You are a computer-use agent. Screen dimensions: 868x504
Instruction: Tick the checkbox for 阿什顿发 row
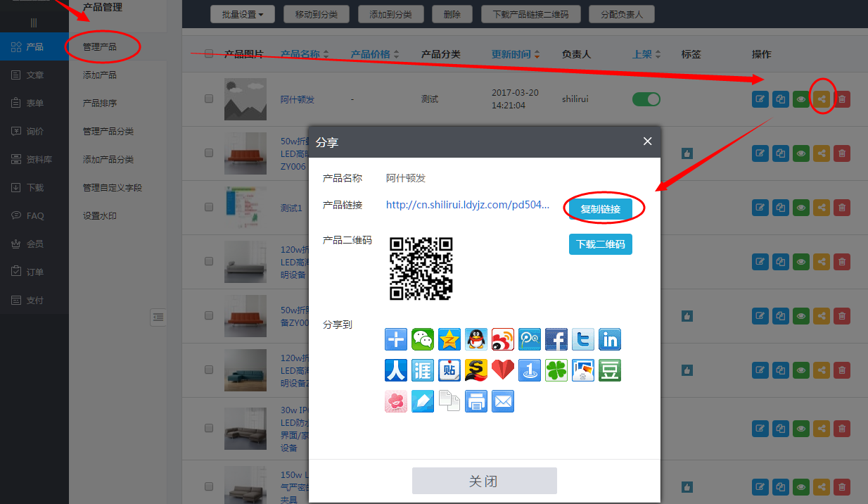(x=209, y=99)
